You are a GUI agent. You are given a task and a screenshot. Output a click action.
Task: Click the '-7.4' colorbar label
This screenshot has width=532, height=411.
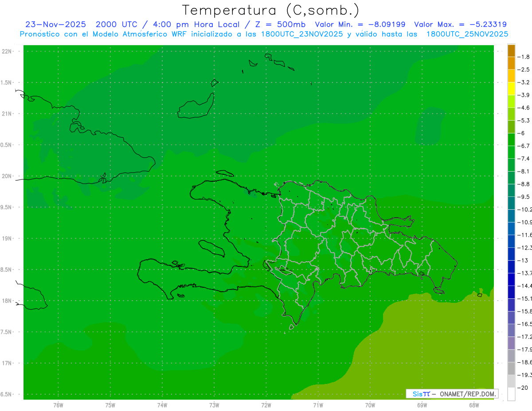coord(524,158)
